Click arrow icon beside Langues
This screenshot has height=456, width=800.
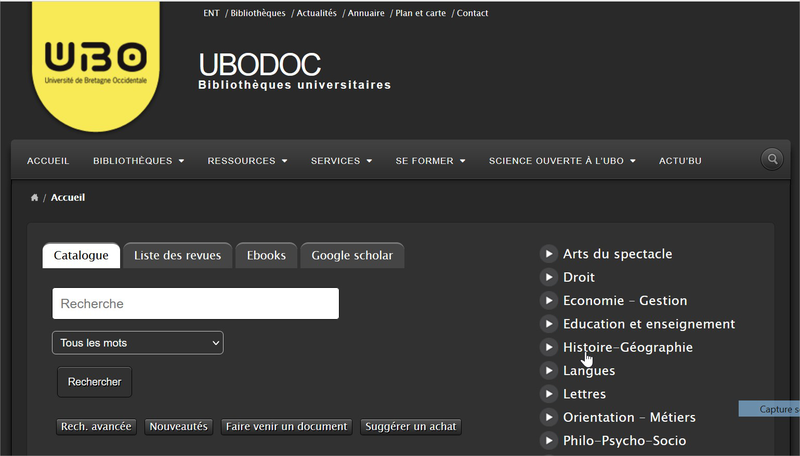tap(549, 370)
